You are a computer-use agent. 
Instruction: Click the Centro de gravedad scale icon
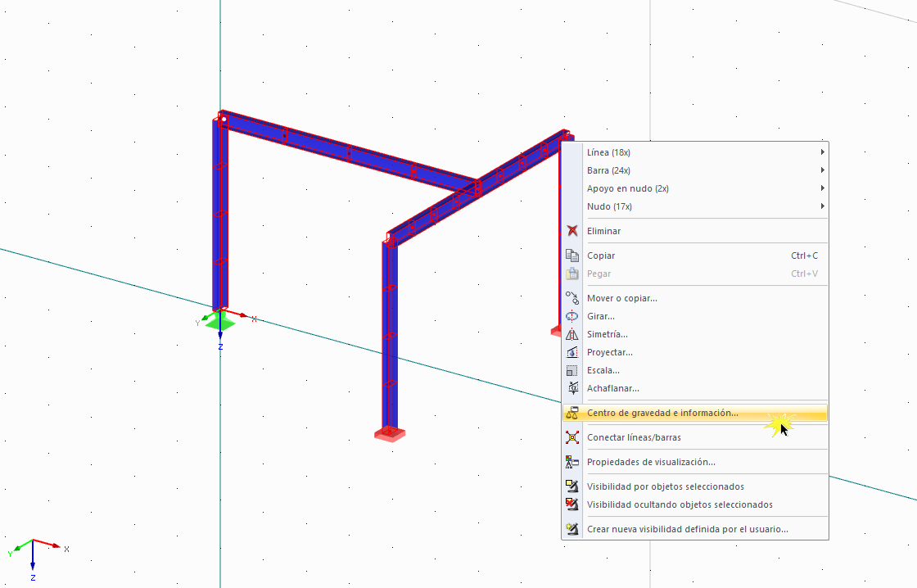(x=572, y=413)
